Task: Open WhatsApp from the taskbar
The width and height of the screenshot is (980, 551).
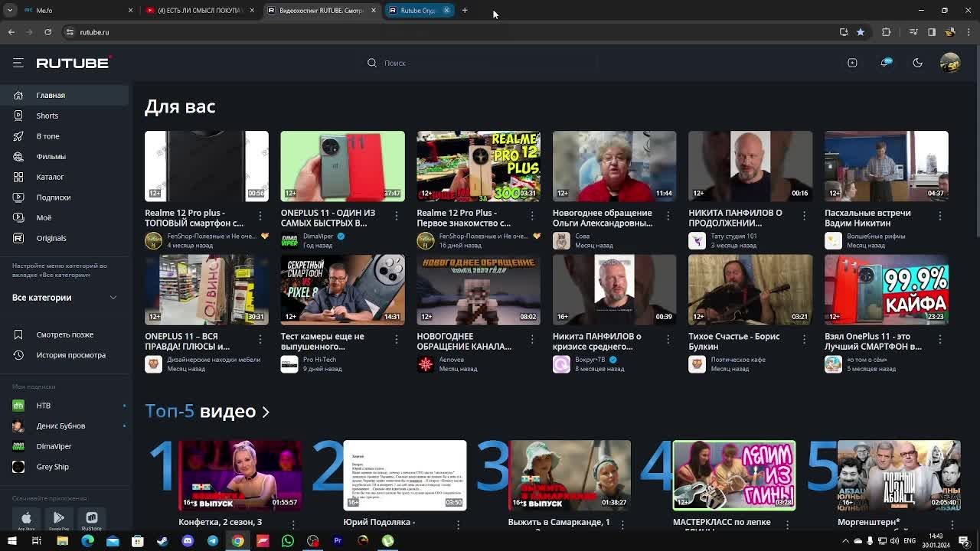Action: (x=288, y=541)
